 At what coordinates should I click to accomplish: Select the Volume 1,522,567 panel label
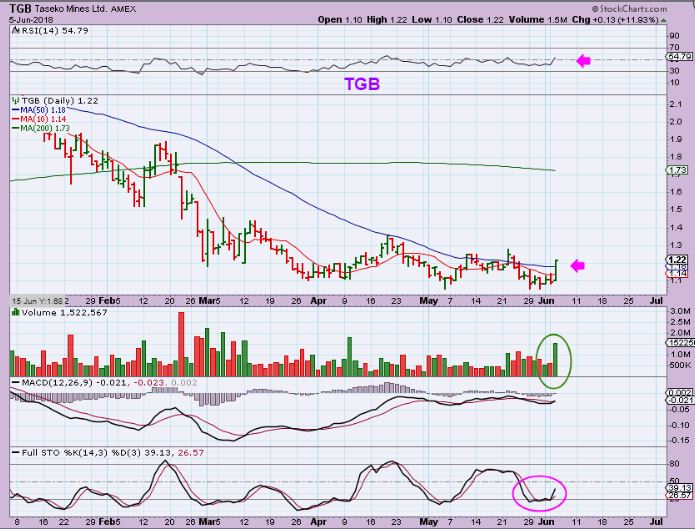(64, 313)
